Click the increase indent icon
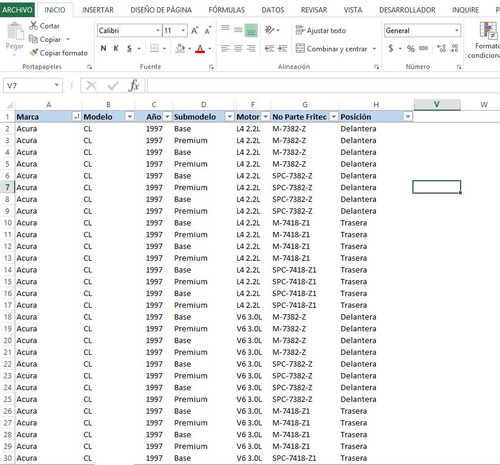 tap(282, 49)
